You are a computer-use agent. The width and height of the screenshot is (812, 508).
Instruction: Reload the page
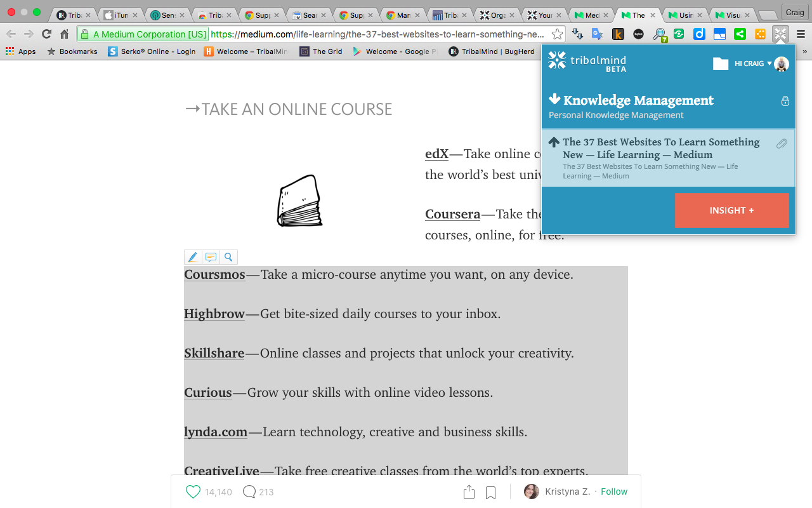point(46,34)
